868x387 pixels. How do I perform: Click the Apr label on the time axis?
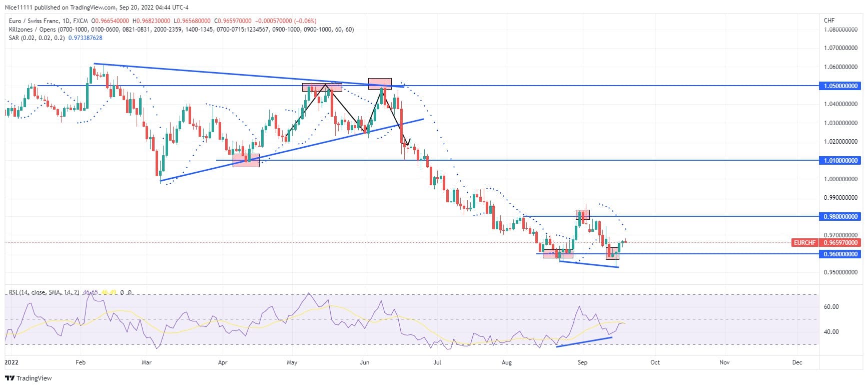tap(223, 362)
